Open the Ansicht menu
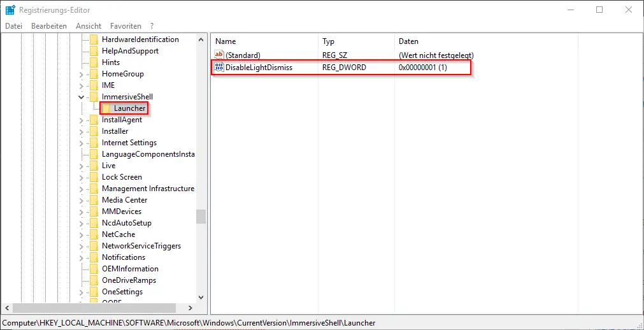 [x=89, y=26]
